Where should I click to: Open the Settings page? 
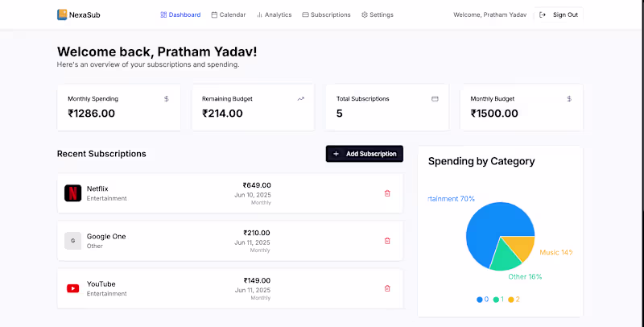pos(378,14)
